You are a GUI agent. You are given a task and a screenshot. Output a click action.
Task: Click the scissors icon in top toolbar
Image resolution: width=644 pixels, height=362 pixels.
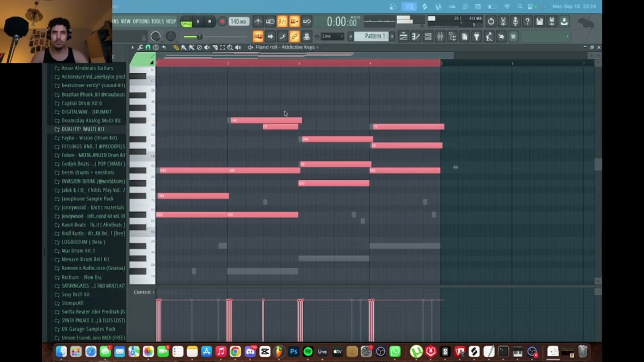coord(503,22)
